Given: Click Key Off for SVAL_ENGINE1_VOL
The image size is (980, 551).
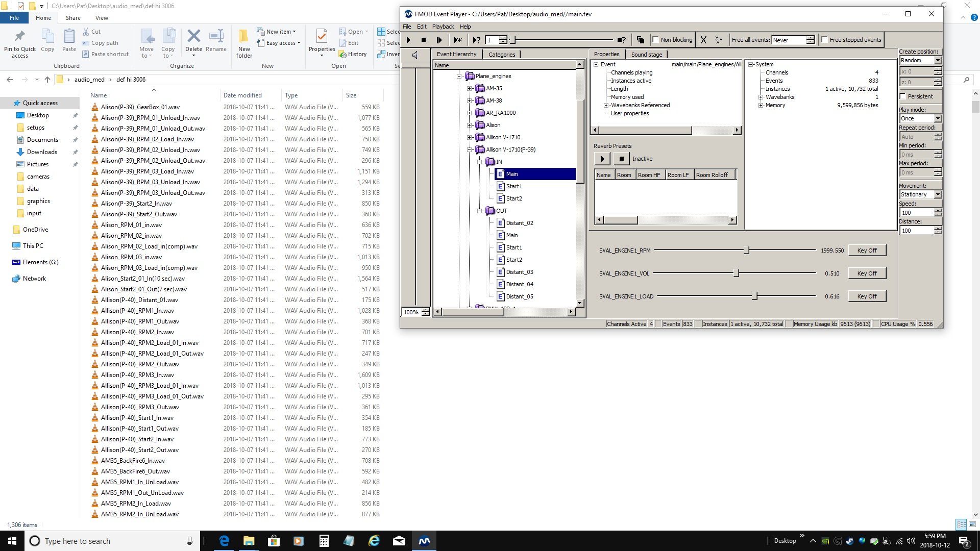Looking at the screenshot, I should 867,273.
